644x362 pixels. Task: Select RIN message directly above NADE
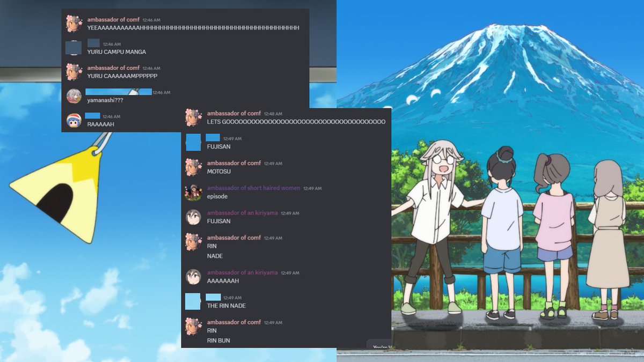point(212,246)
